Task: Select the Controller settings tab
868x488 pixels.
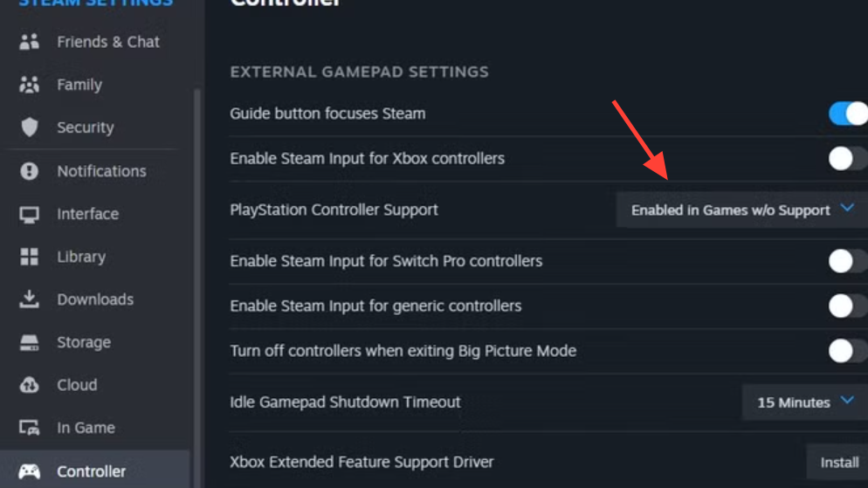Action: pos(91,471)
